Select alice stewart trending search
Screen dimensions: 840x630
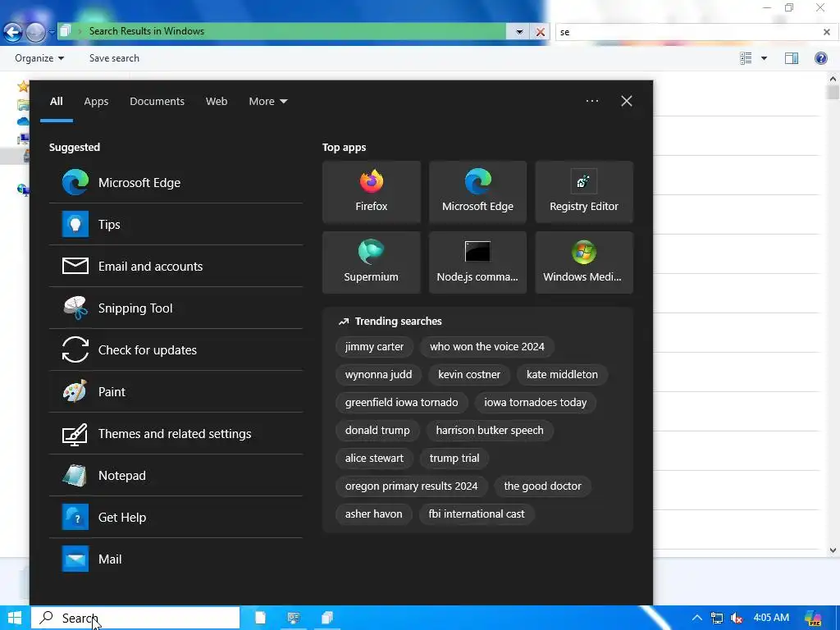point(374,458)
